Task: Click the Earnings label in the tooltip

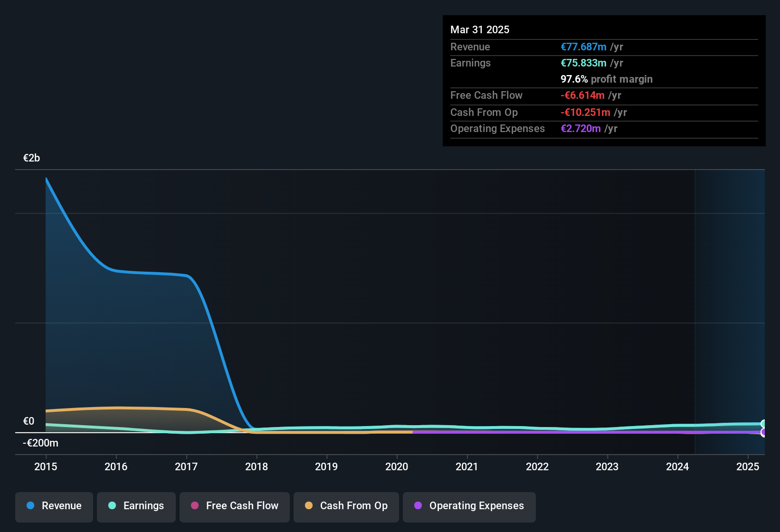Action: 470,63
